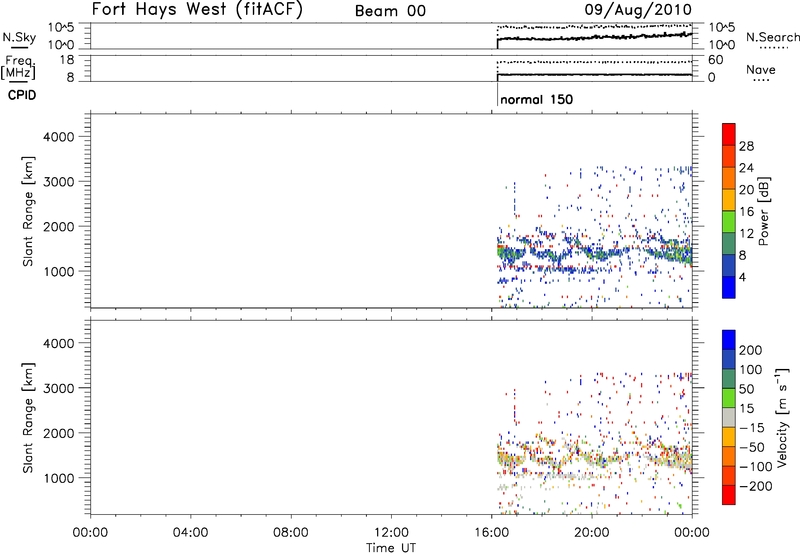Click the '16:00' time tick label
Viewport: 800px width, 554px height.
click(491, 533)
